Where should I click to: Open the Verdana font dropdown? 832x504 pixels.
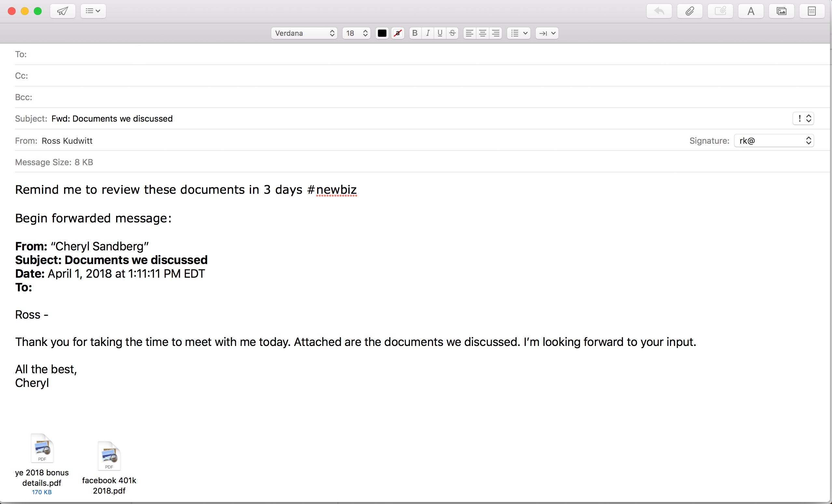pos(304,33)
